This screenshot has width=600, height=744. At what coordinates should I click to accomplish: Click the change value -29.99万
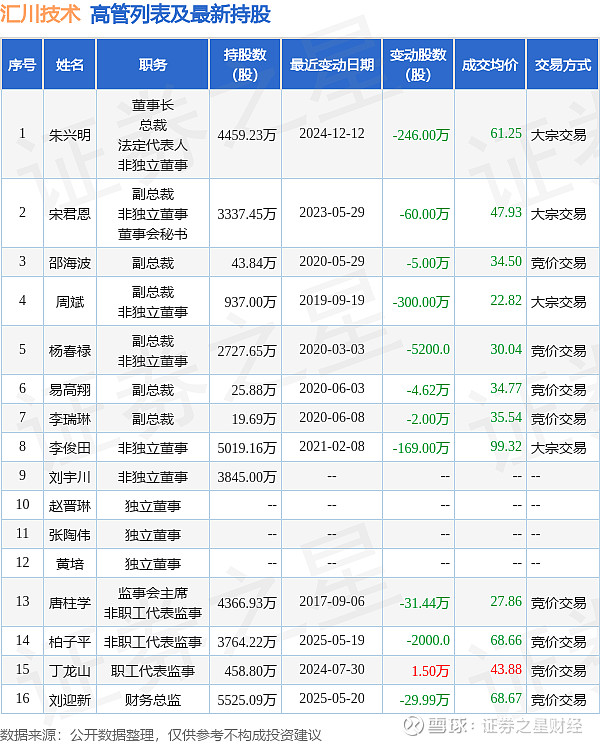(x=424, y=700)
